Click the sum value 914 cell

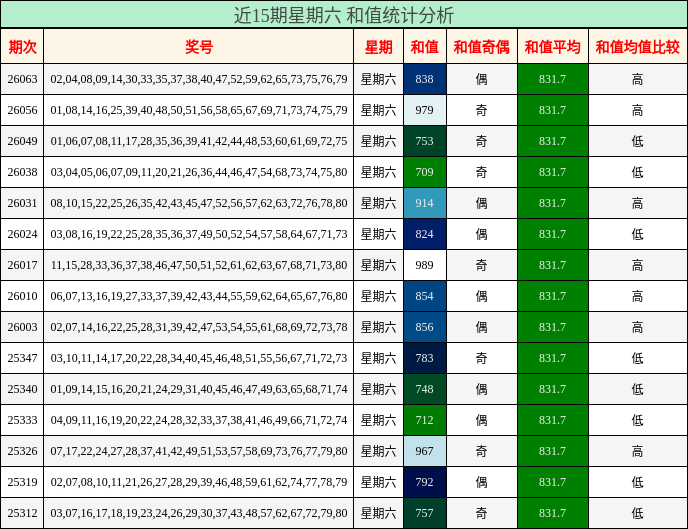pyautogui.click(x=425, y=203)
